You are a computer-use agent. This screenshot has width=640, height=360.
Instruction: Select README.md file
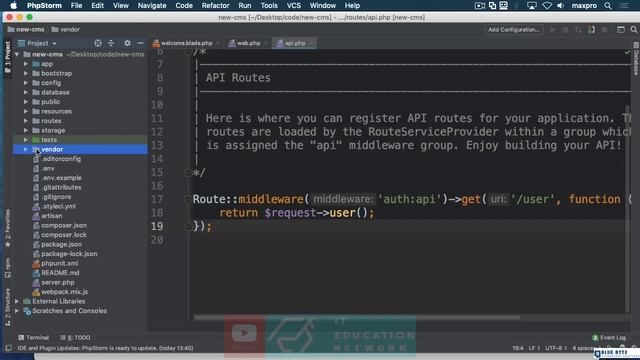coord(60,273)
